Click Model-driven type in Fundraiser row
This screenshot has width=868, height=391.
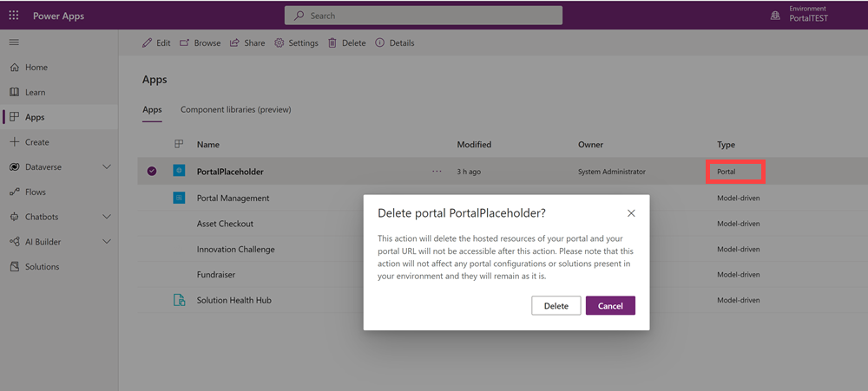pos(739,274)
